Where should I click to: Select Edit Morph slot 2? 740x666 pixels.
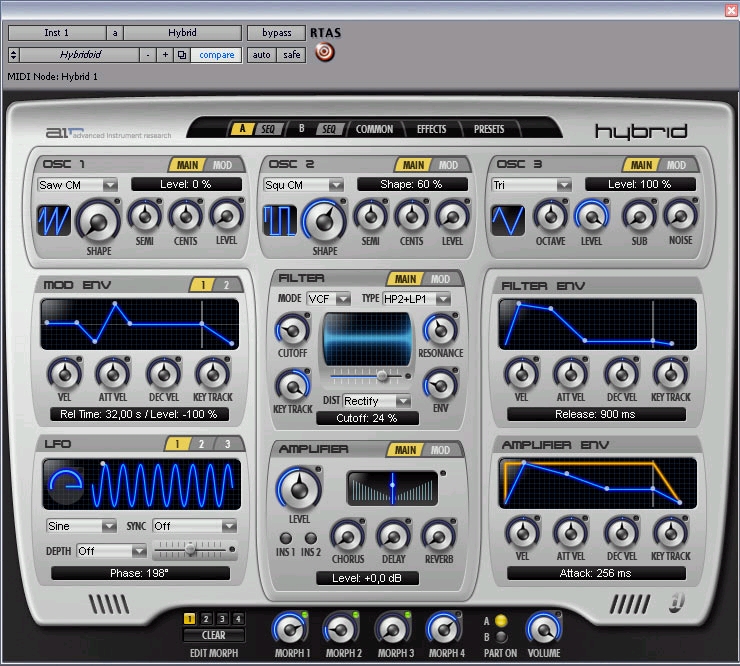[x=206, y=618]
